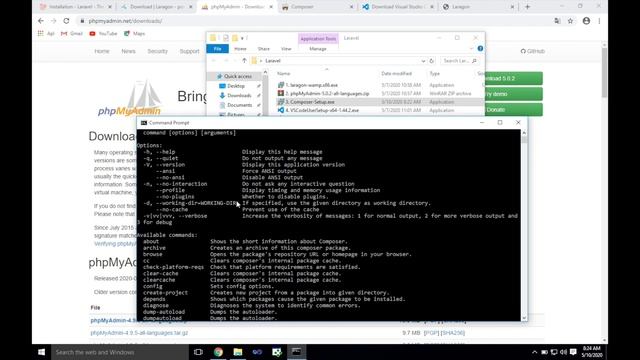The height and width of the screenshot is (360, 640).
Task: Open Support in phpMyAdmin site nav
Action: tap(189, 51)
